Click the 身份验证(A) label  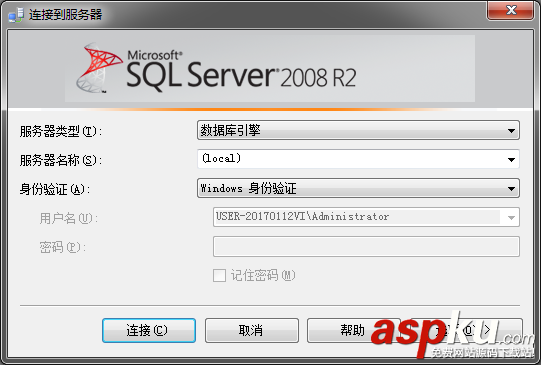coord(55,189)
